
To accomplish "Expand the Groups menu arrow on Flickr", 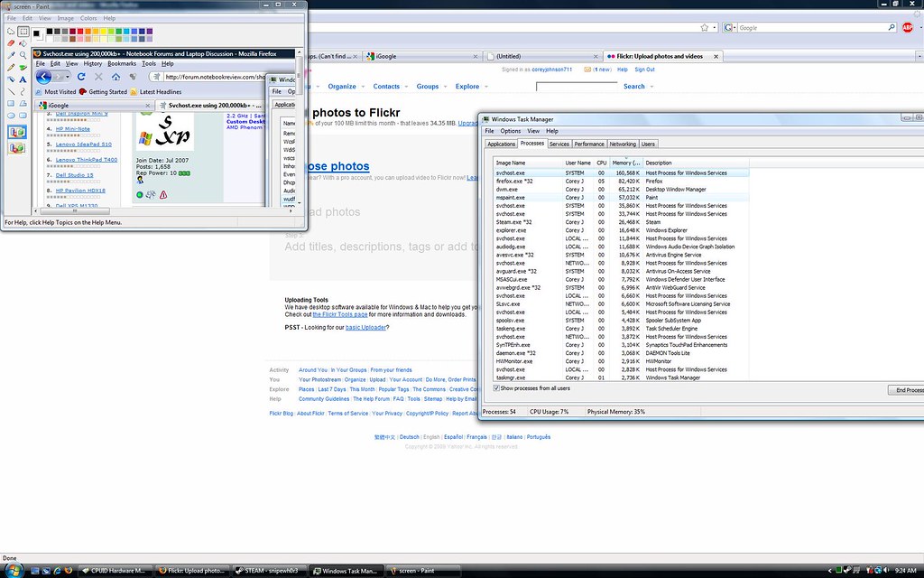I will coord(446,87).
